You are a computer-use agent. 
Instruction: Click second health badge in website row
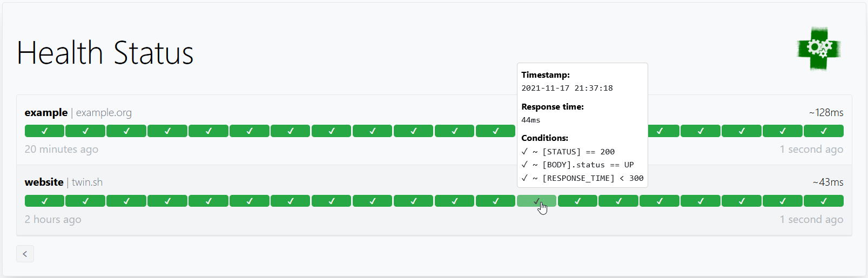coord(85,201)
